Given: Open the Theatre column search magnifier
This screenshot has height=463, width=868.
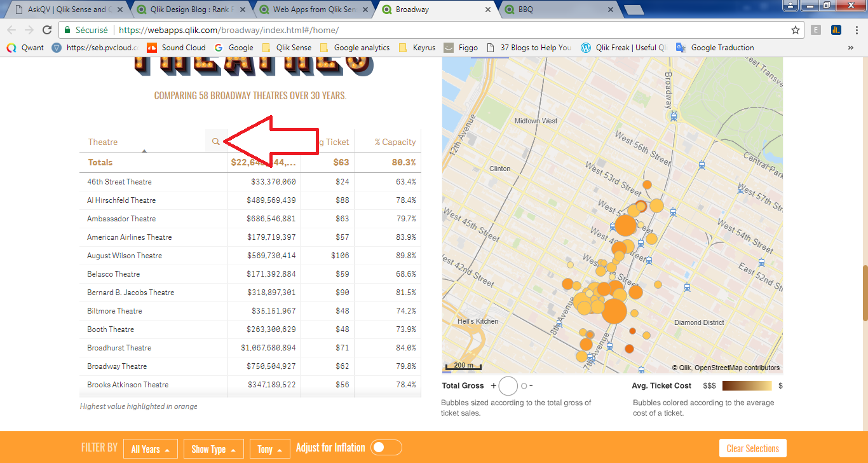Looking at the screenshot, I should 216,142.
